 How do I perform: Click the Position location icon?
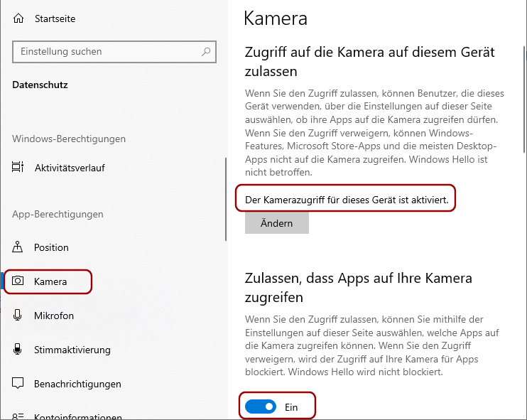click(x=18, y=247)
